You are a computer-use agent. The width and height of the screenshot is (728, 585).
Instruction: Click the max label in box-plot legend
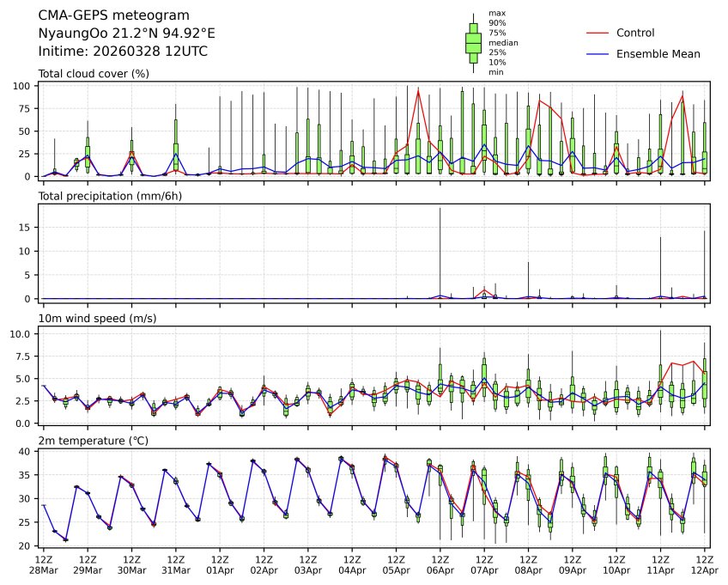(496, 13)
